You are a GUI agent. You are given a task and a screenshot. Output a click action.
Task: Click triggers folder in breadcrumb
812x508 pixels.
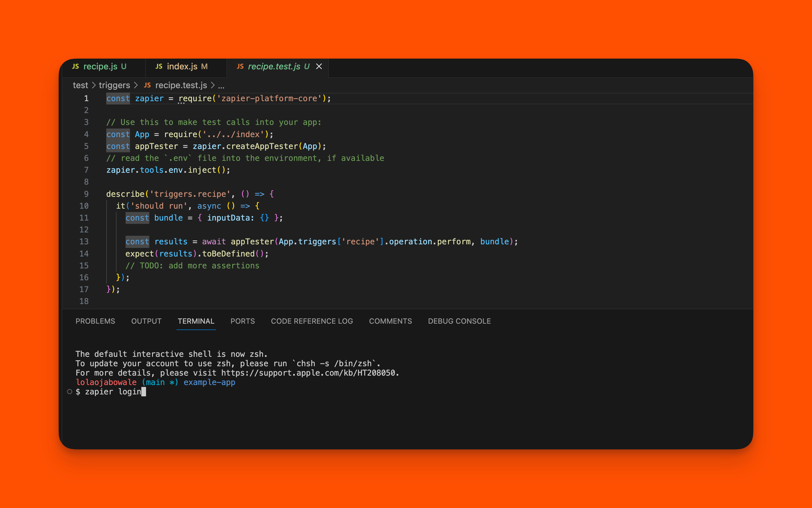coord(114,85)
